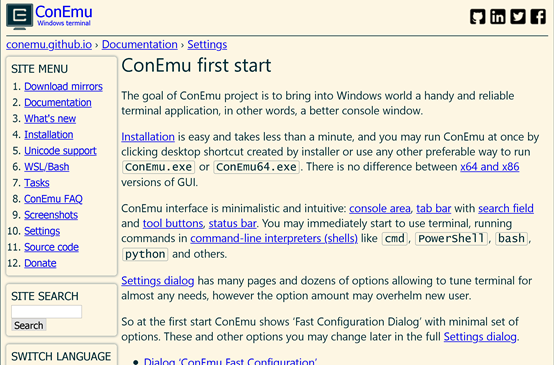
Task: Follow the search field link
Action: pyautogui.click(x=506, y=208)
